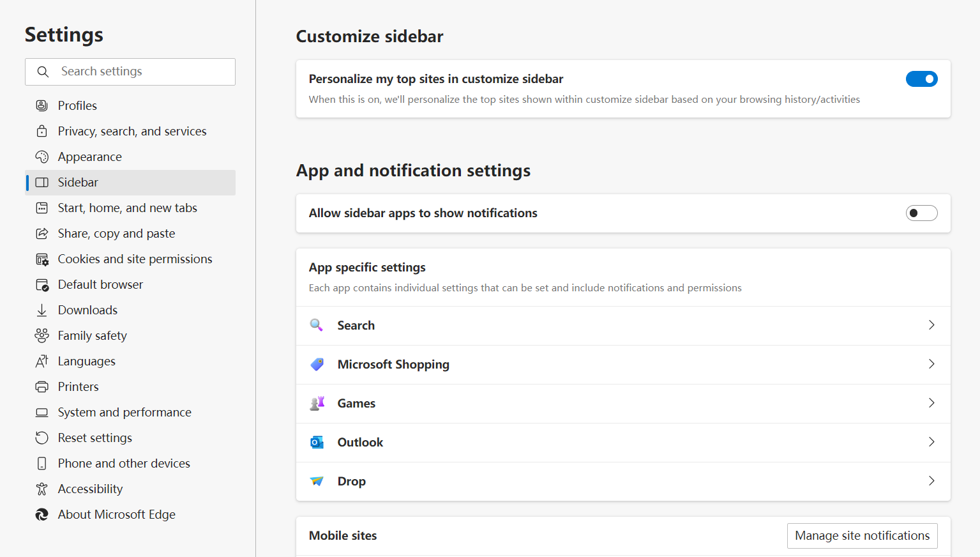The image size is (980, 557).
Task: Click the Appearance palette icon
Action: pyautogui.click(x=42, y=156)
